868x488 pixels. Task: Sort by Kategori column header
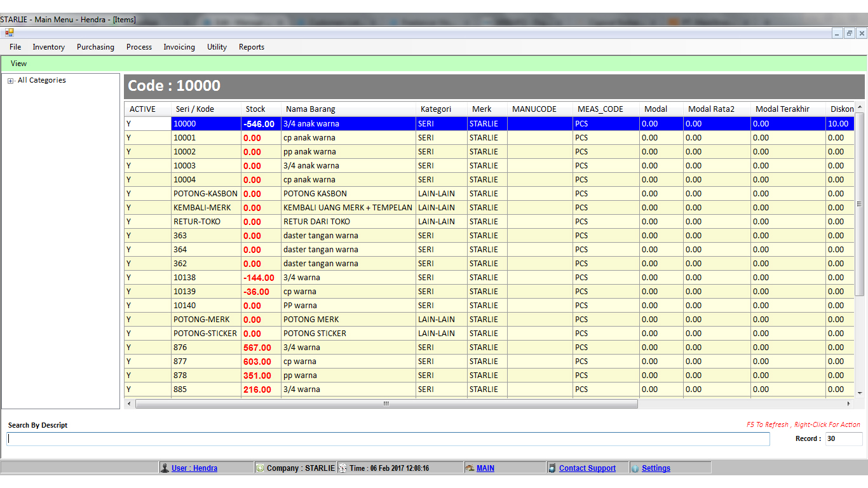442,109
